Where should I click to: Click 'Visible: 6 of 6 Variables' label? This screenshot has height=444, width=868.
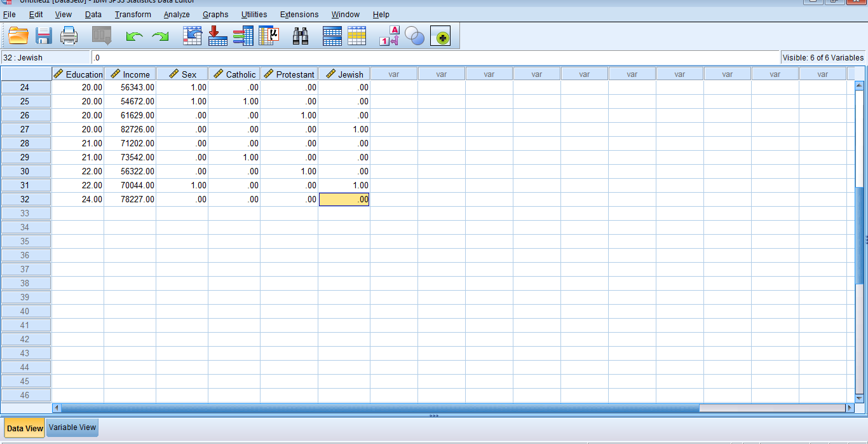[823, 57]
